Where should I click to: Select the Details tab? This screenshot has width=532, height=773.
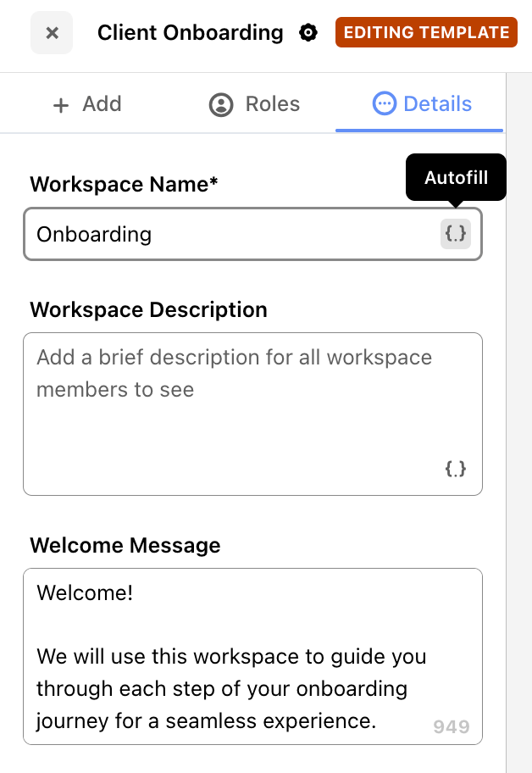point(421,104)
